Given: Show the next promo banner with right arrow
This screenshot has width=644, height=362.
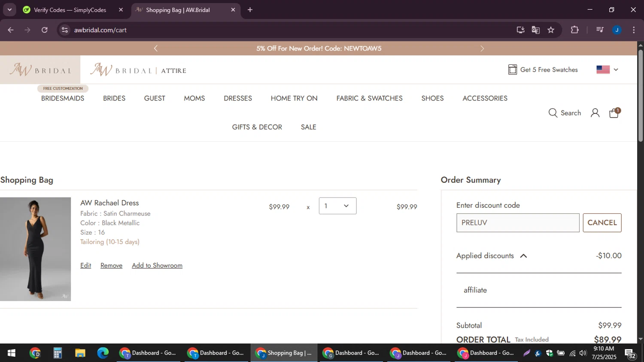Looking at the screenshot, I should [482, 49].
